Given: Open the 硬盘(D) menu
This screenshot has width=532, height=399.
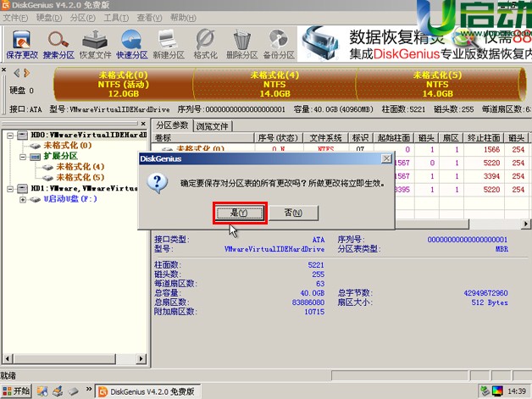Looking at the screenshot, I should [x=49, y=18].
